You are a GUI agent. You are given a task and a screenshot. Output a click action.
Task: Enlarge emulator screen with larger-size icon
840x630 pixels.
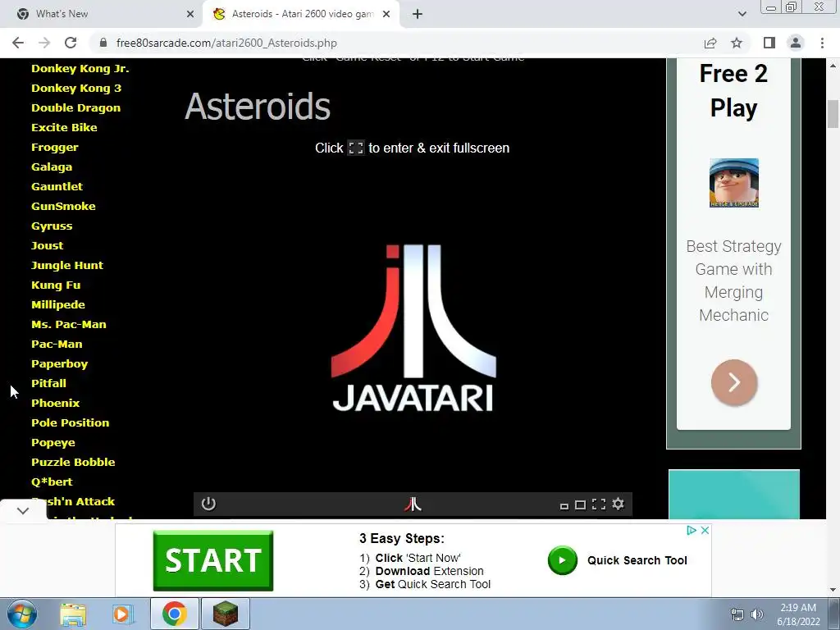(x=580, y=505)
